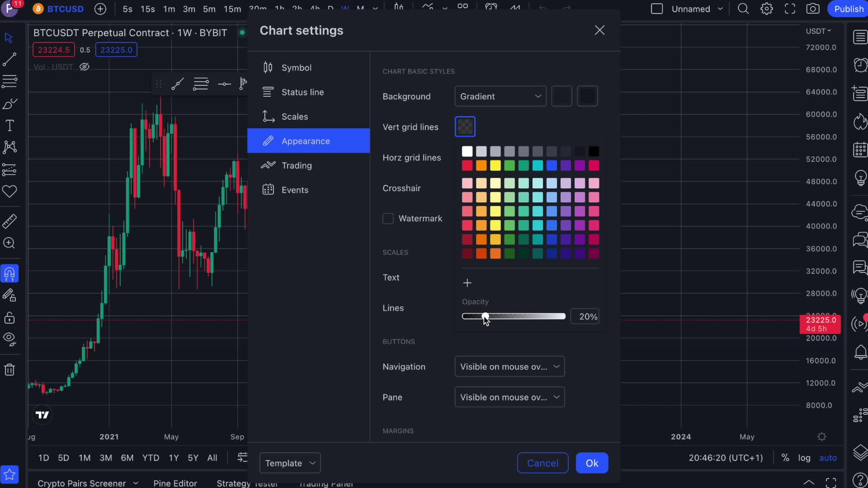Select the cursor tool in the drawing toolbar
The height and width of the screenshot is (488, 868).
9,38
